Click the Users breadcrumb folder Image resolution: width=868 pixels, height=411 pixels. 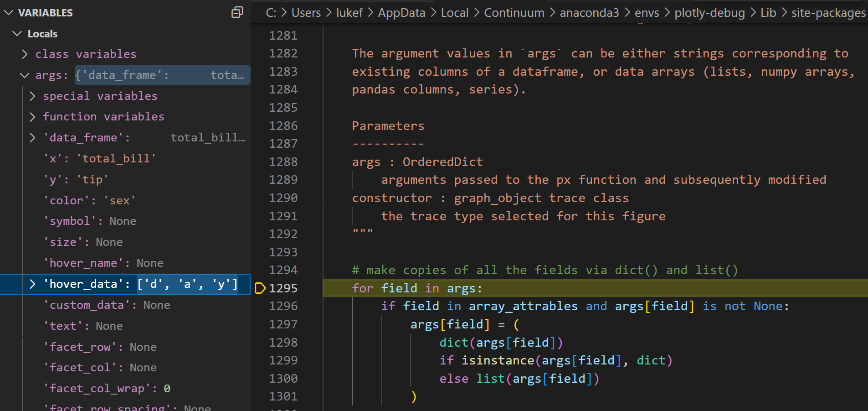pyautogui.click(x=306, y=13)
